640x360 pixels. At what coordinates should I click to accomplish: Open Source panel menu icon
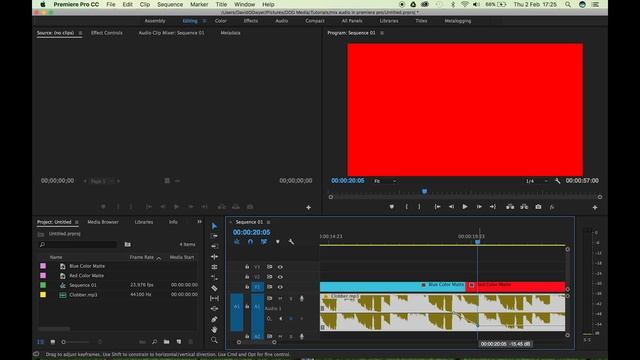point(80,33)
